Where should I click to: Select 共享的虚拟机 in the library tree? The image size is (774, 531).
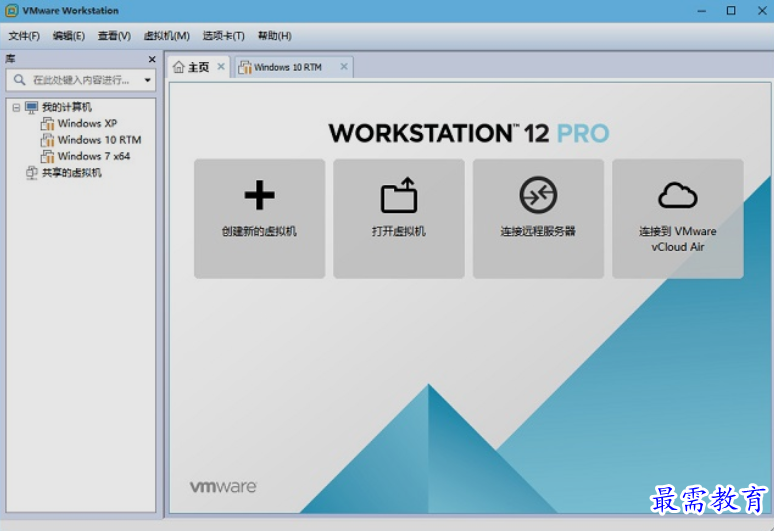click(72, 173)
